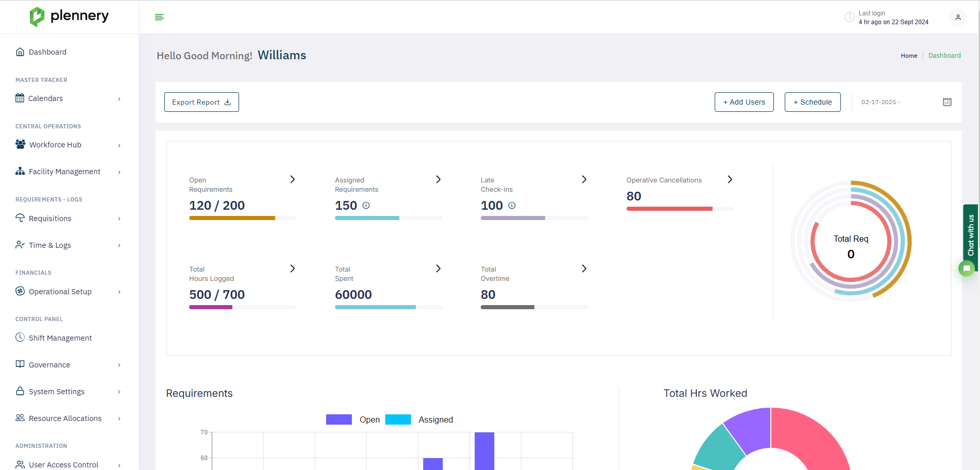Click the calendar date picker icon
Screen dimensions: 980x470
[947, 102]
